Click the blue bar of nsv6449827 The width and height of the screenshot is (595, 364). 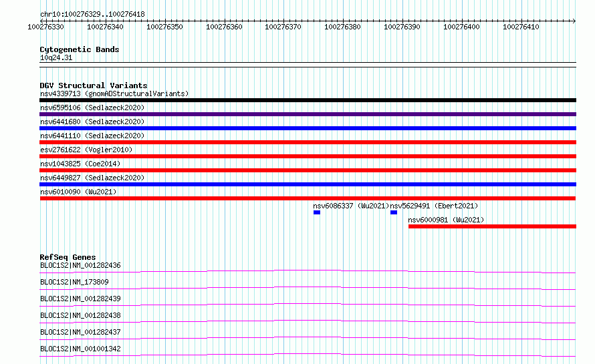point(308,184)
